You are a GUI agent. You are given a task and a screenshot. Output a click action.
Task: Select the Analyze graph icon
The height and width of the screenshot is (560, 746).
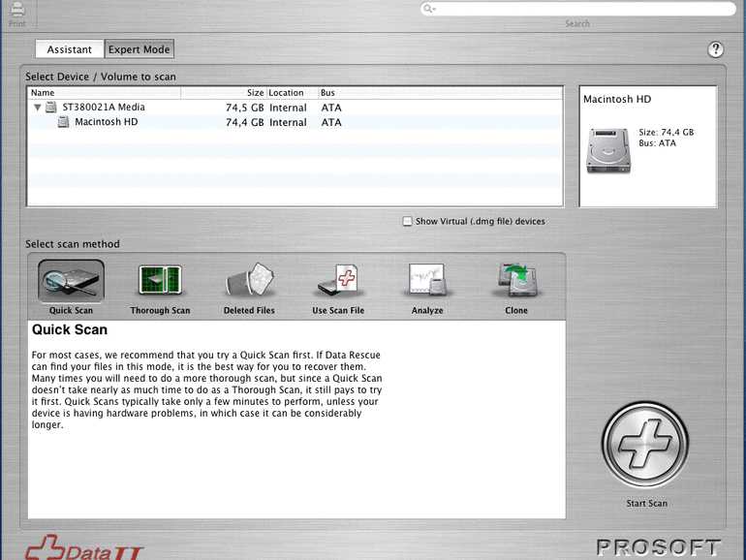tap(427, 280)
